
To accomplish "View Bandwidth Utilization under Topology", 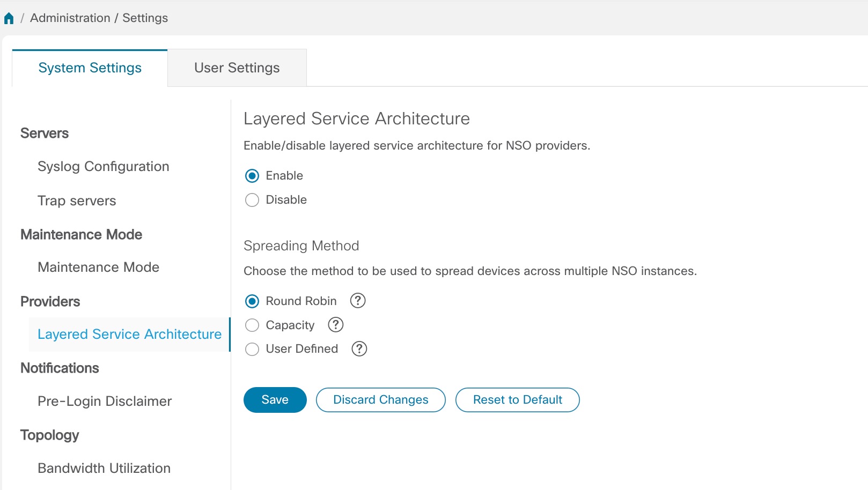I will pyautogui.click(x=104, y=468).
